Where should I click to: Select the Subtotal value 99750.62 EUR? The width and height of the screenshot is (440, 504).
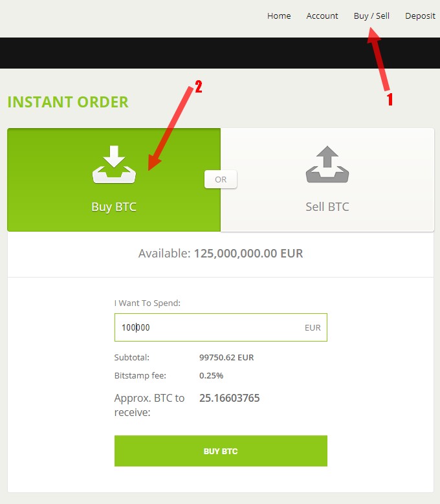pos(226,357)
